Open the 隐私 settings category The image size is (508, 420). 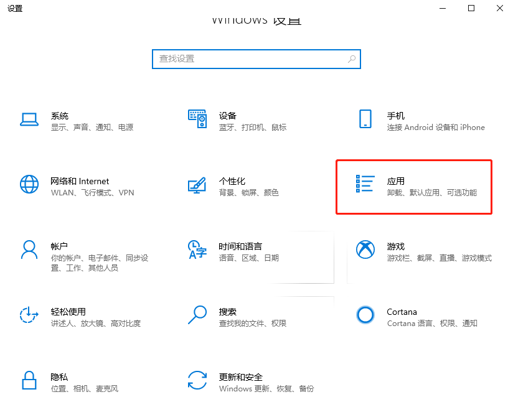click(x=68, y=380)
